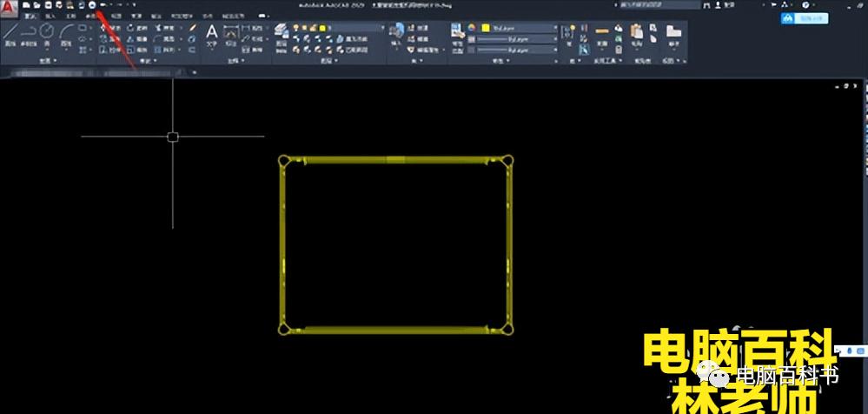
Task: Select the Text tool (large A)
Action: 212,36
